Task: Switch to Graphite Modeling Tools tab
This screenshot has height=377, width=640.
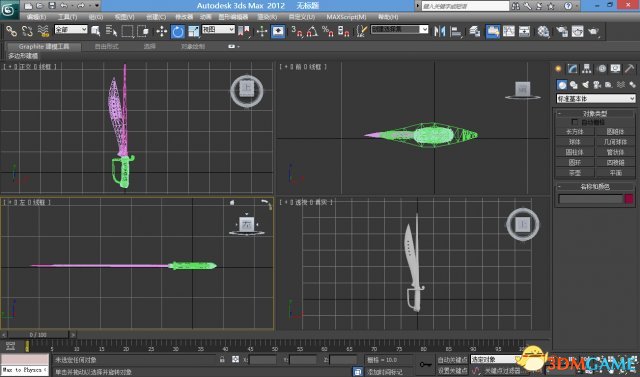Action: (44, 47)
